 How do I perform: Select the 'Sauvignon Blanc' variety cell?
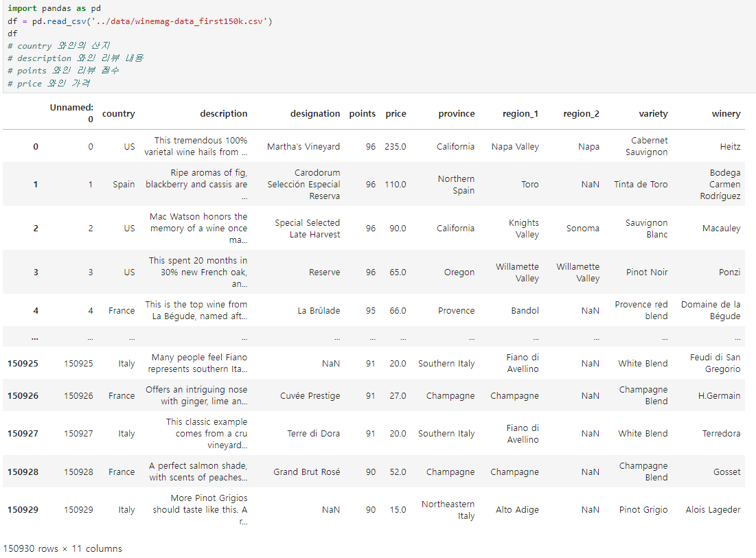tap(647, 229)
